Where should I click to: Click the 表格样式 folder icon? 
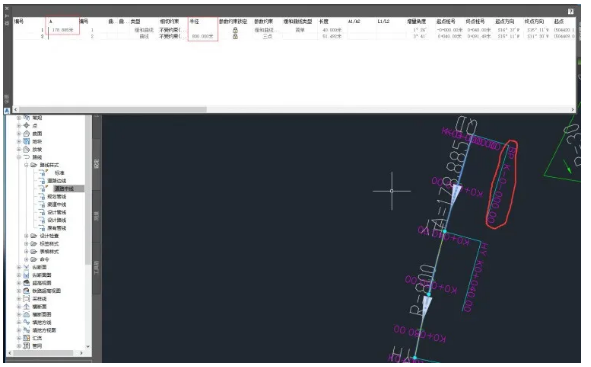click(x=34, y=251)
